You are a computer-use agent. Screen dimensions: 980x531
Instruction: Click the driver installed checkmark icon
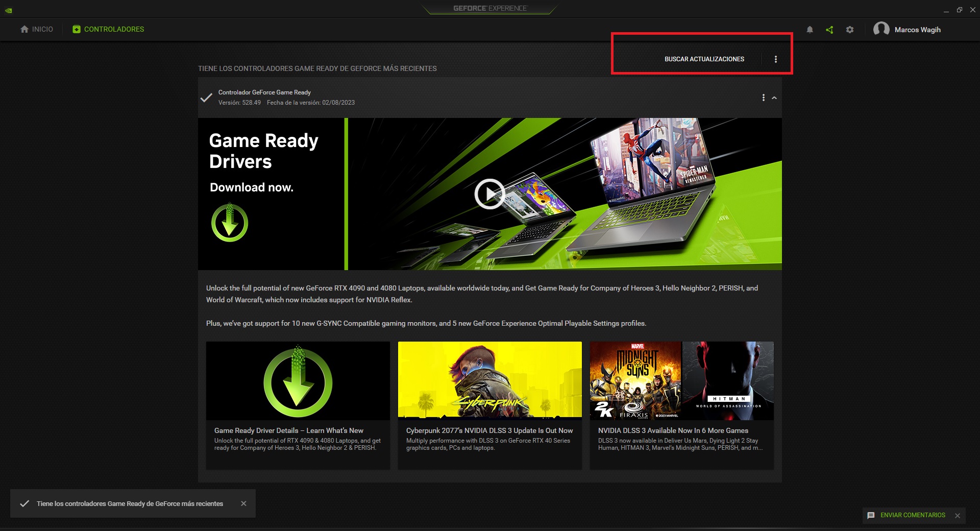coord(206,97)
